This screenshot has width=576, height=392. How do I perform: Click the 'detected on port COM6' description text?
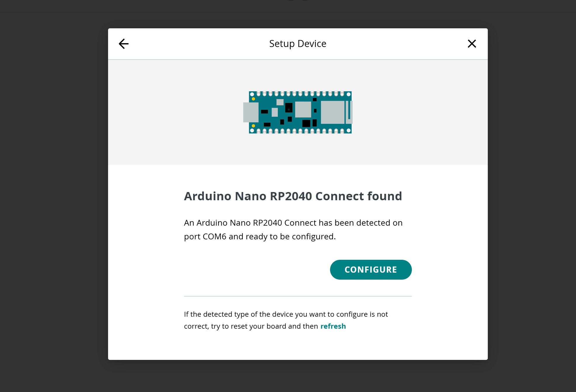tap(293, 229)
